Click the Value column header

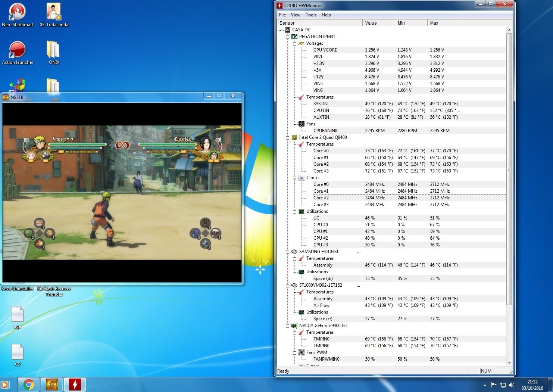pos(379,23)
